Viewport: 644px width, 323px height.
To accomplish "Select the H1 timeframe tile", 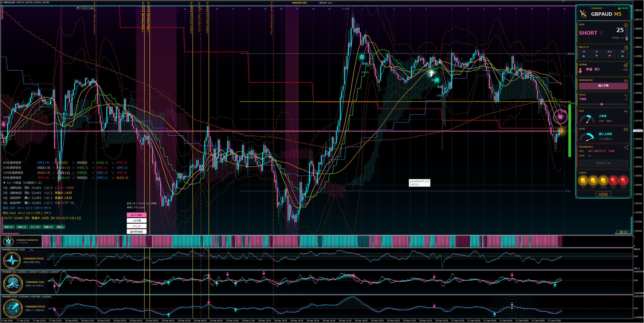I will pos(597,54).
